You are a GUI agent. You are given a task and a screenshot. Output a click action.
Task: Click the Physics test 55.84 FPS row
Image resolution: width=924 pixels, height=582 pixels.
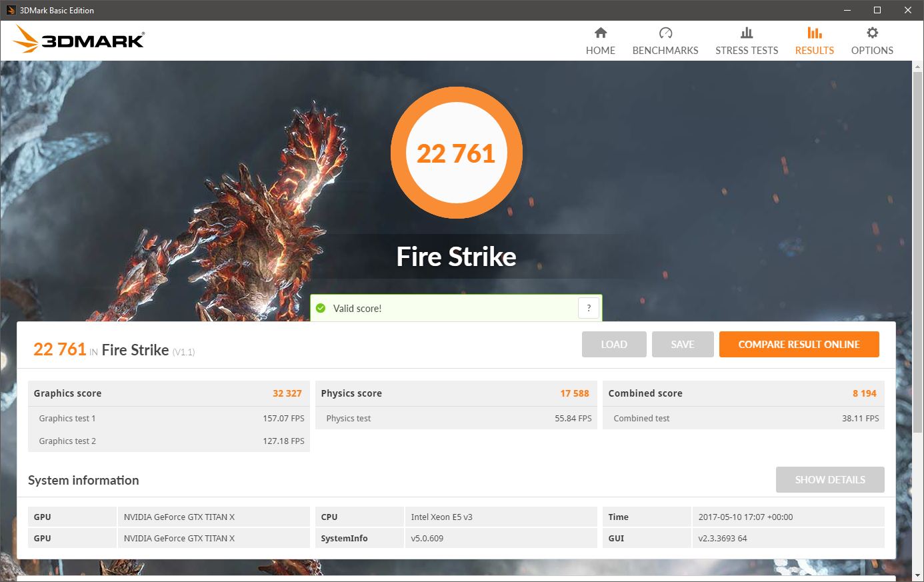[x=456, y=418]
